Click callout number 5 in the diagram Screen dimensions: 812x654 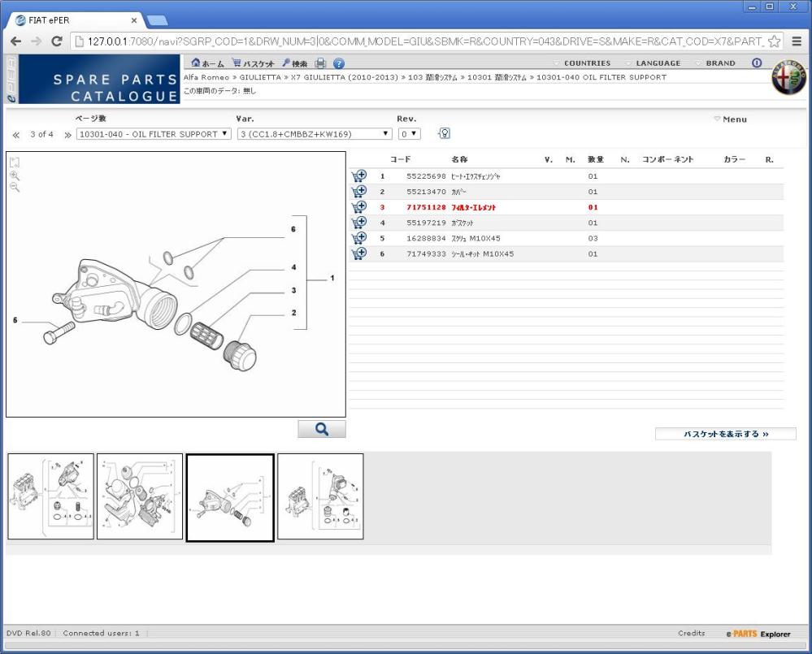(x=15, y=320)
